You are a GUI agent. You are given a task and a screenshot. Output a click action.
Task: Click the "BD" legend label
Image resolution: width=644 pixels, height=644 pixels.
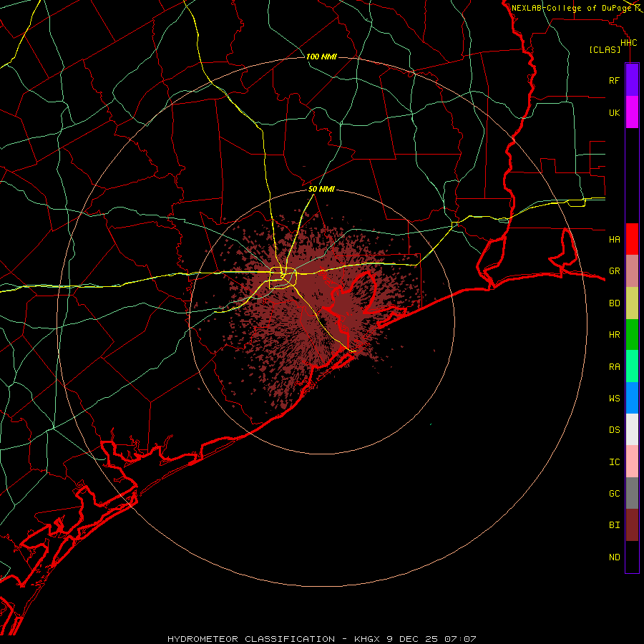(x=614, y=303)
